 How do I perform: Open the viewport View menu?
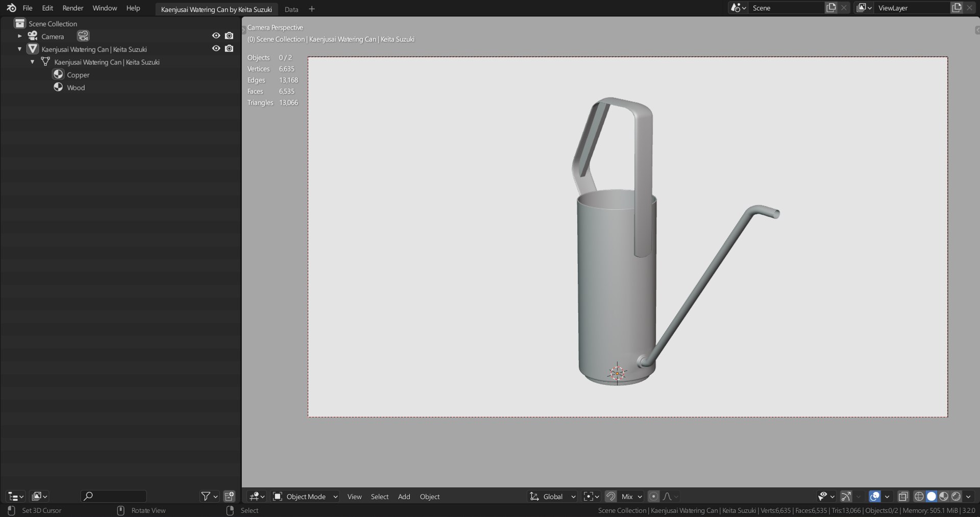click(354, 497)
